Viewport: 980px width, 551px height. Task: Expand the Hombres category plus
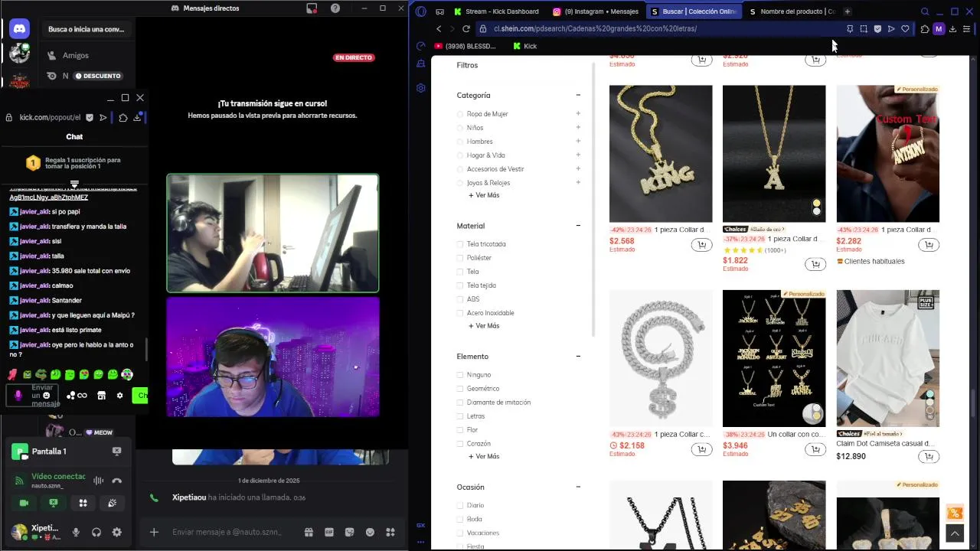coord(578,141)
